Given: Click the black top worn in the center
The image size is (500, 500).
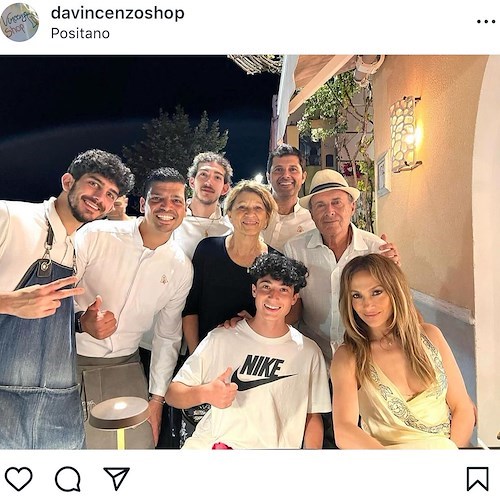Looking at the screenshot, I should pyautogui.click(x=220, y=286).
